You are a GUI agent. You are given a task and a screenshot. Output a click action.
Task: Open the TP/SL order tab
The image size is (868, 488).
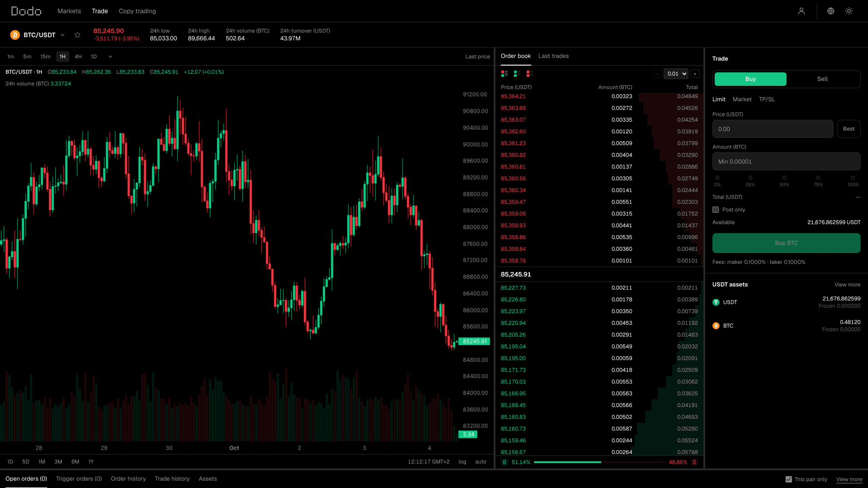(x=767, y=99)
